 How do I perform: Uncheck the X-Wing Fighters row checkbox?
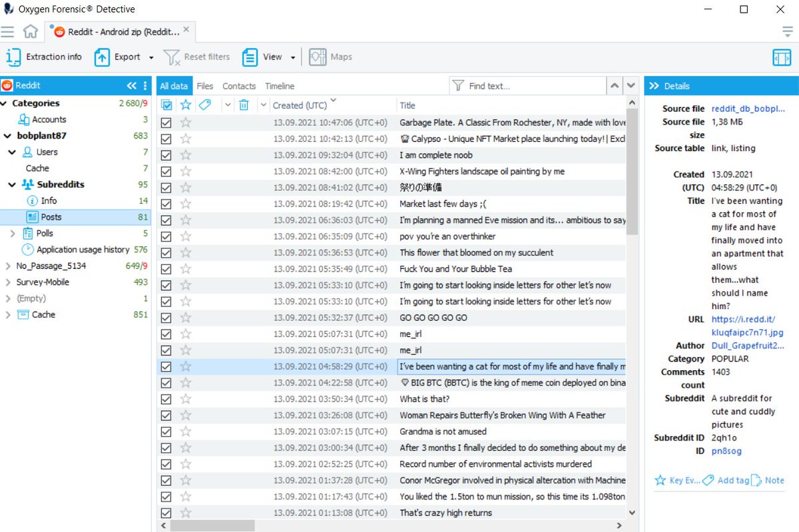tap(166, 172)
